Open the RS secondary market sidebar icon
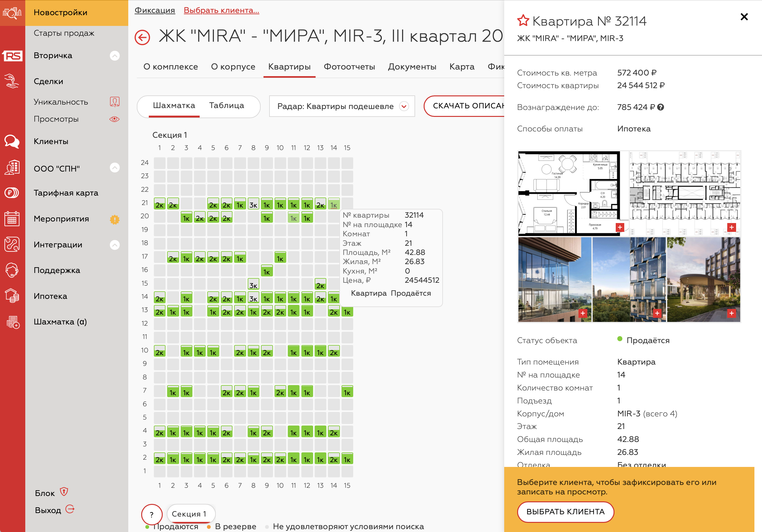Image resolution: width=762 pixels, height=532 pixels. 12,56
